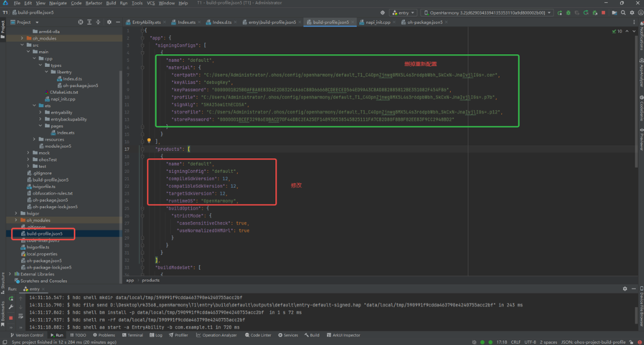This screenshot has width=644, height=345.
Task: Open the entry run configuration dropdown
Action: 403,13
